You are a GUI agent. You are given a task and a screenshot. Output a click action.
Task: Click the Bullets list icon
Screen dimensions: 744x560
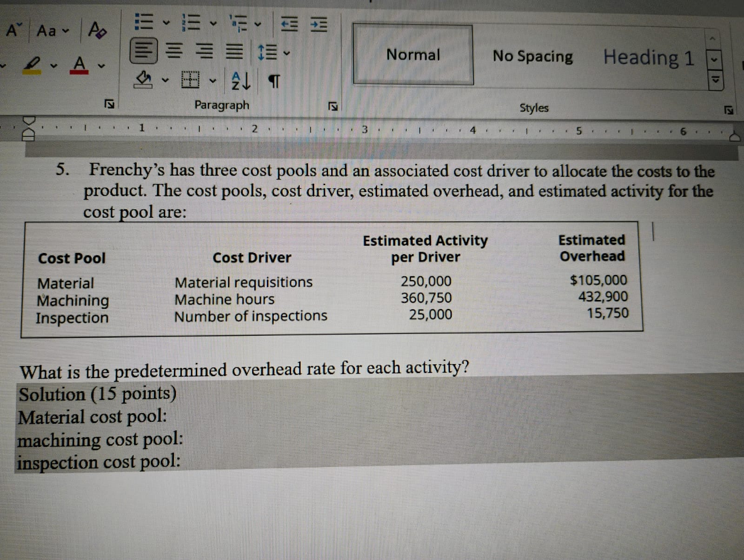click(x=144, y=21)
